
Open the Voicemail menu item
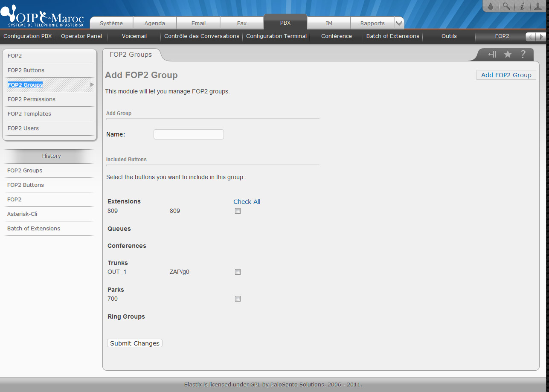point(134,36)
